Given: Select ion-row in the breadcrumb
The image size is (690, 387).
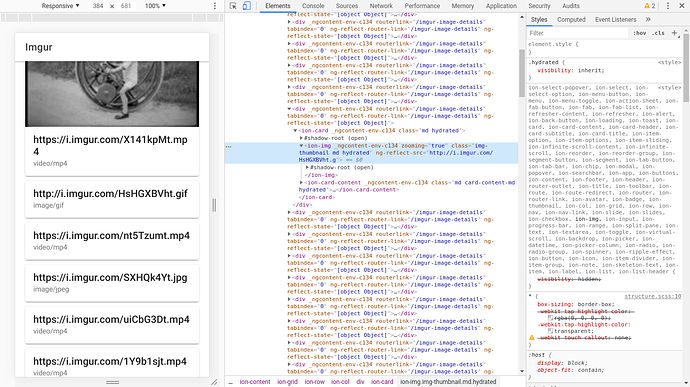Looking at the screenshot, I should pos(315,382).
